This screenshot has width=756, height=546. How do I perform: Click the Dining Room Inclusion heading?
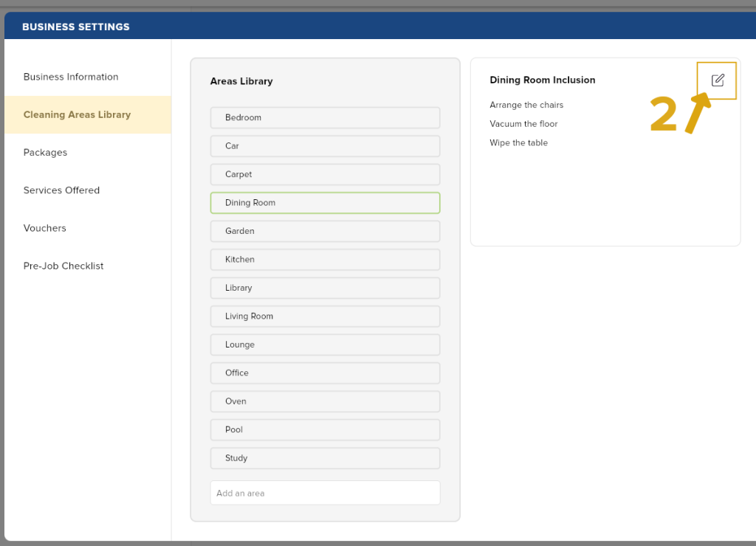[x=543, y=80]
